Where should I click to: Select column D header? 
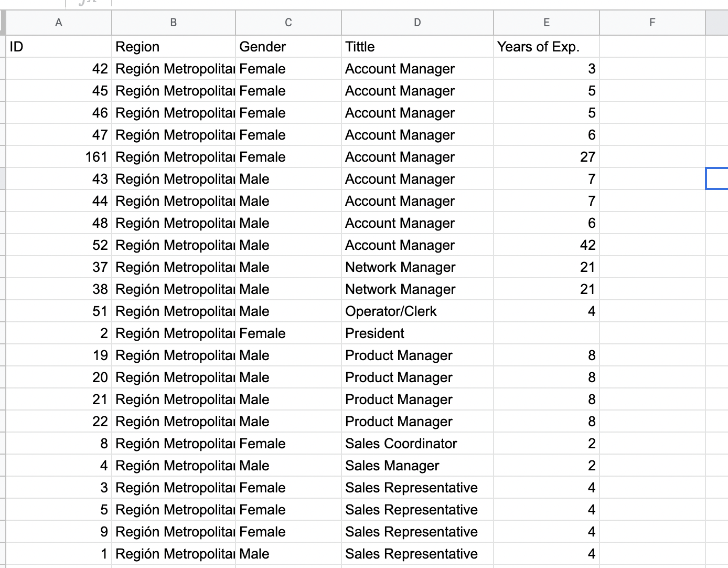tap(417, 23)
